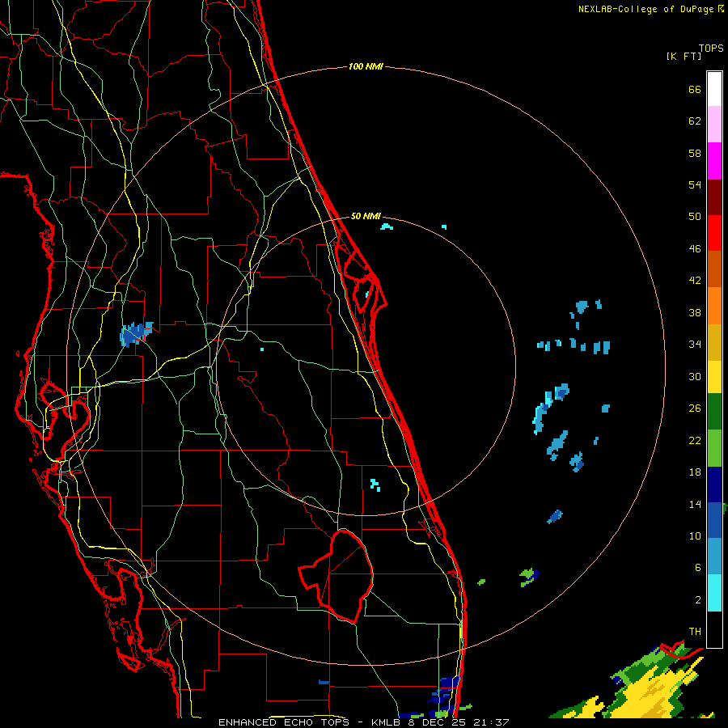Click the legend value "14"
This screenshot has width=728, height=728.
(695, 504)
